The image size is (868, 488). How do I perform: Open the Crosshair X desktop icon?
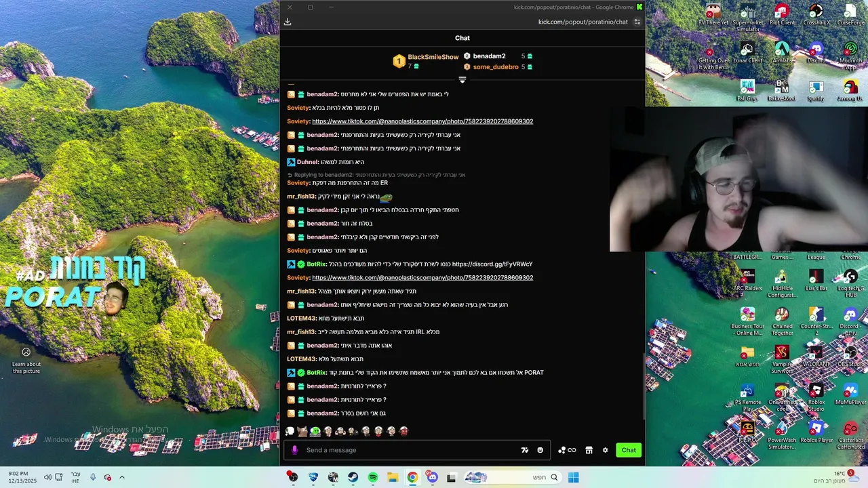[816, 16]
